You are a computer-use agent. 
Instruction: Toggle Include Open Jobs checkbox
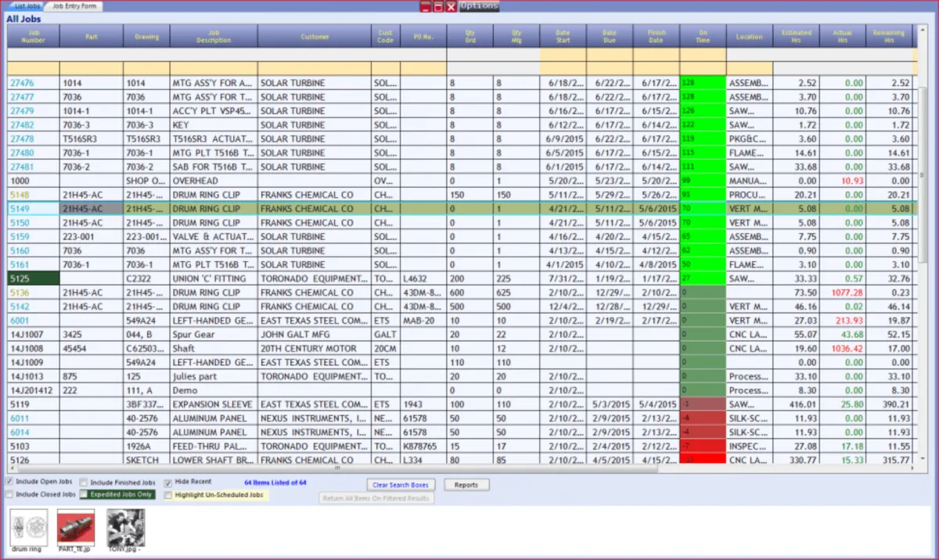point(9,483)
